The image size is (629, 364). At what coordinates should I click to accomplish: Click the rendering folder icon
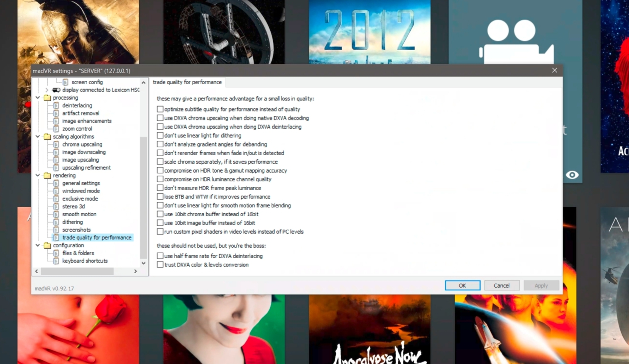(x=47, y=176)
